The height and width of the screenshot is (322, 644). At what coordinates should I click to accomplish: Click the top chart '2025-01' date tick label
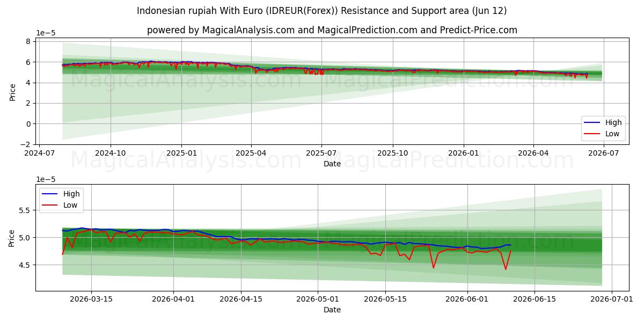coord(181,153)
